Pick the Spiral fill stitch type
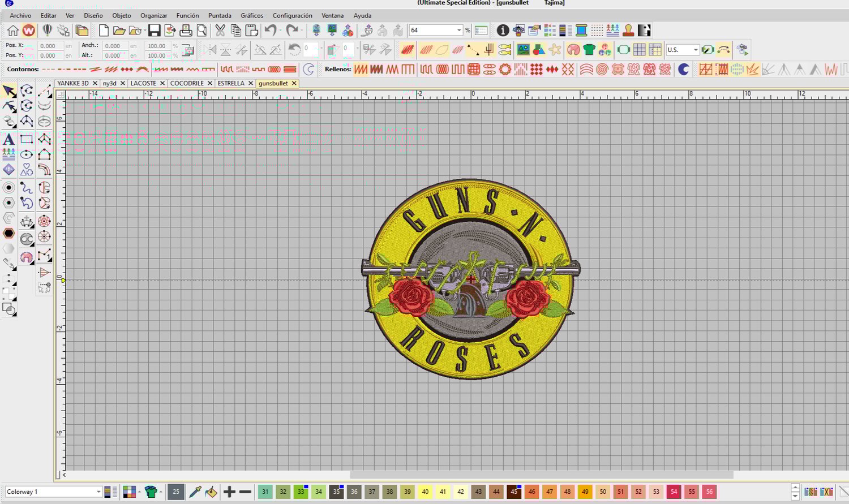 coord(602,70)
